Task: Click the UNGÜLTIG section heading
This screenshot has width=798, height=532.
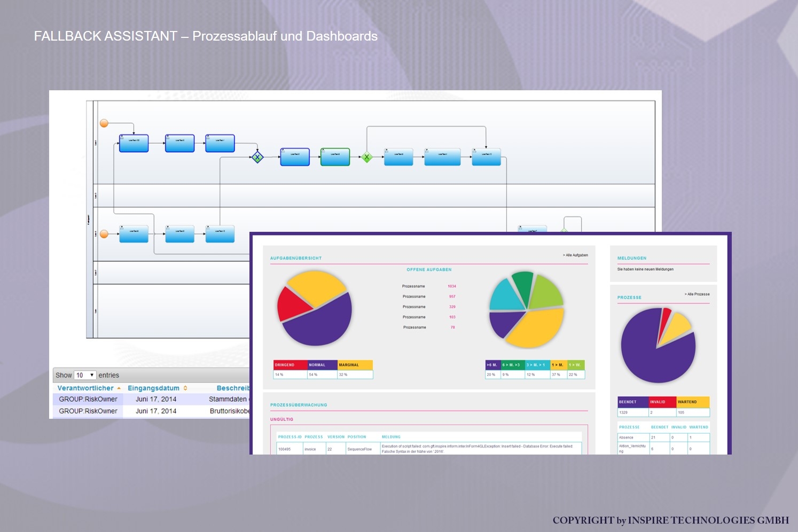Action: coord(281,419)
